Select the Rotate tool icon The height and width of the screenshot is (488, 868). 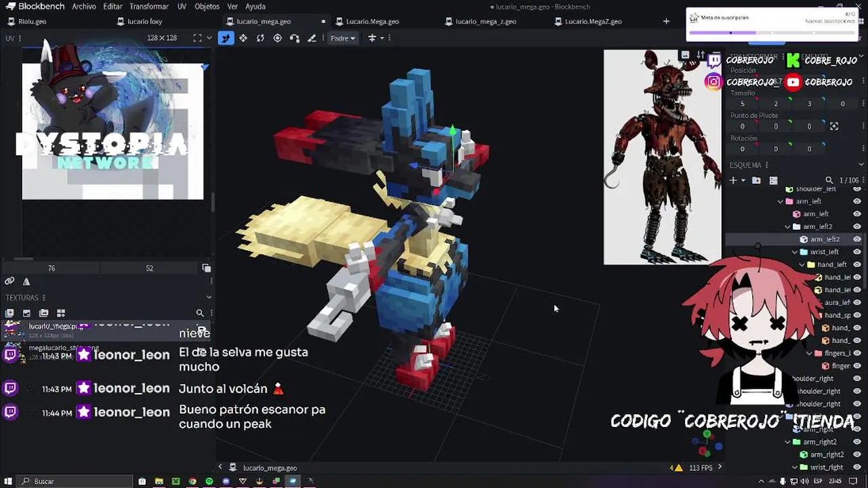click(x=260, y=38)
